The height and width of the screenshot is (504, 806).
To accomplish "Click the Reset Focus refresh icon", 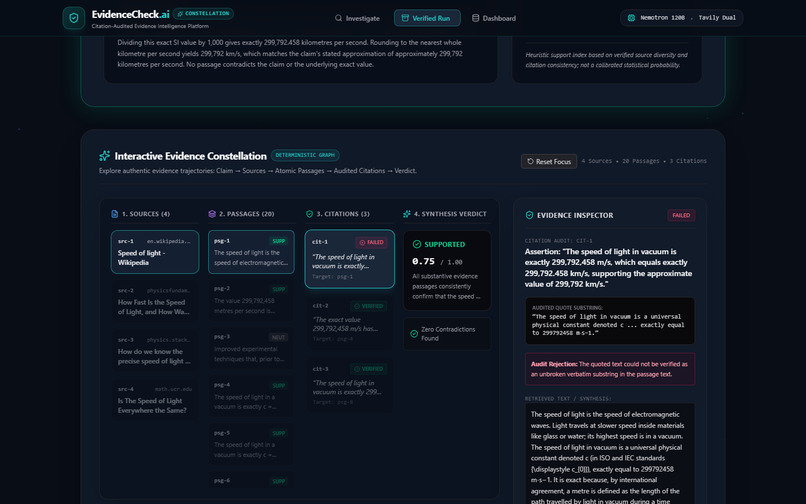I will 530,161.
